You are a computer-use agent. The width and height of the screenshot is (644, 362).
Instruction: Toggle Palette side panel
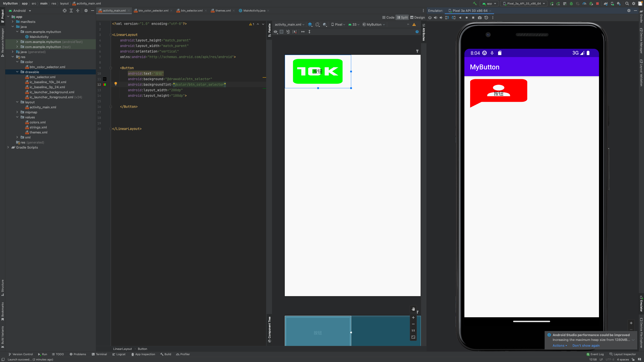tap(269, 30)
